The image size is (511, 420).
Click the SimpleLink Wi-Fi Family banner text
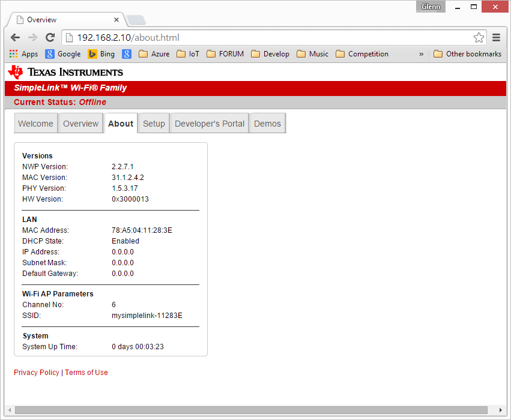[x=70, y=88]
